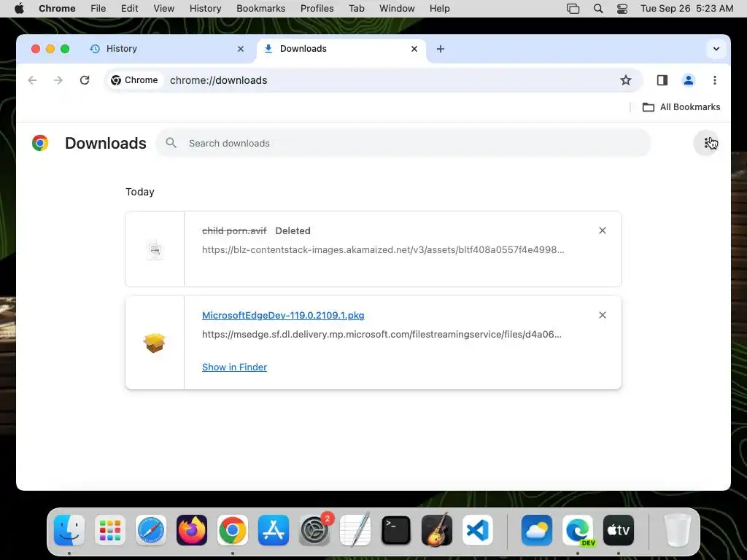The width and height of the screenshot is (747, 560).
Task: Remove the deleted download from list
Action: pyautogui.click(x=602, y=230)
